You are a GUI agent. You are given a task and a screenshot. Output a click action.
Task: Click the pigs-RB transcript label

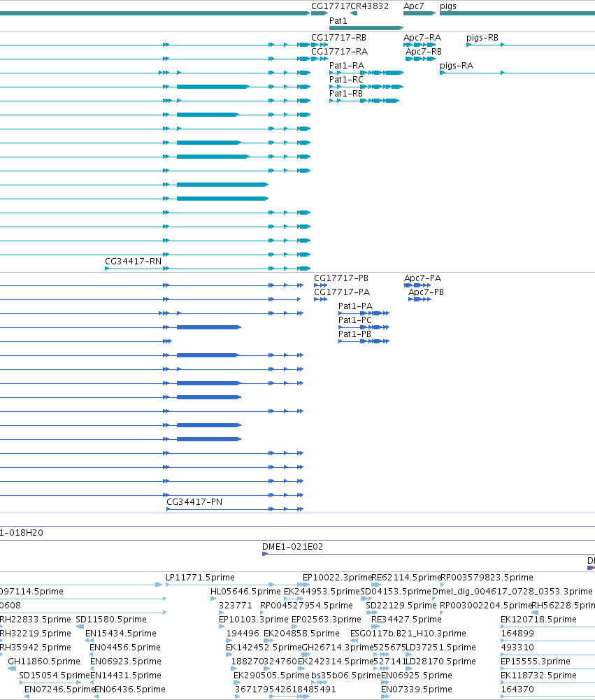point(482,38)
